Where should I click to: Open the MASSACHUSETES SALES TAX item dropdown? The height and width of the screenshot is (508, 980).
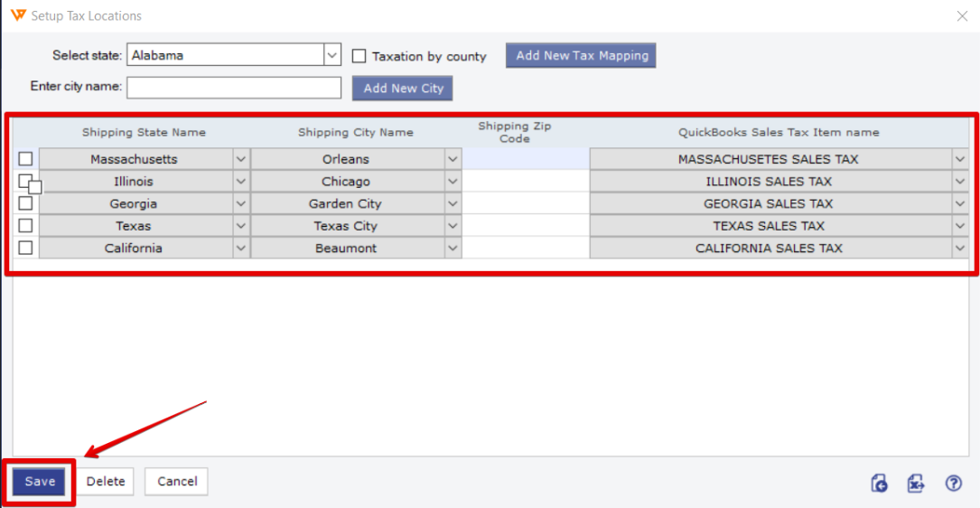tap(960, 159)
